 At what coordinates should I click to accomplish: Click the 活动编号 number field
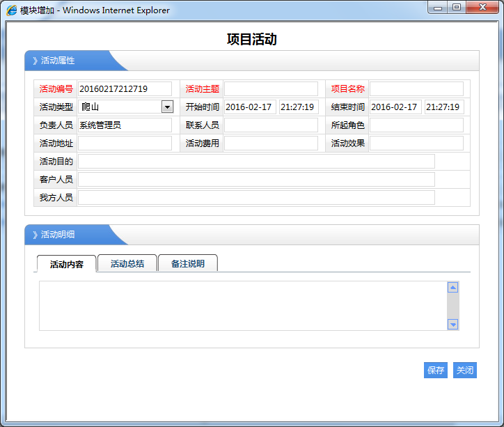[125, 89]
